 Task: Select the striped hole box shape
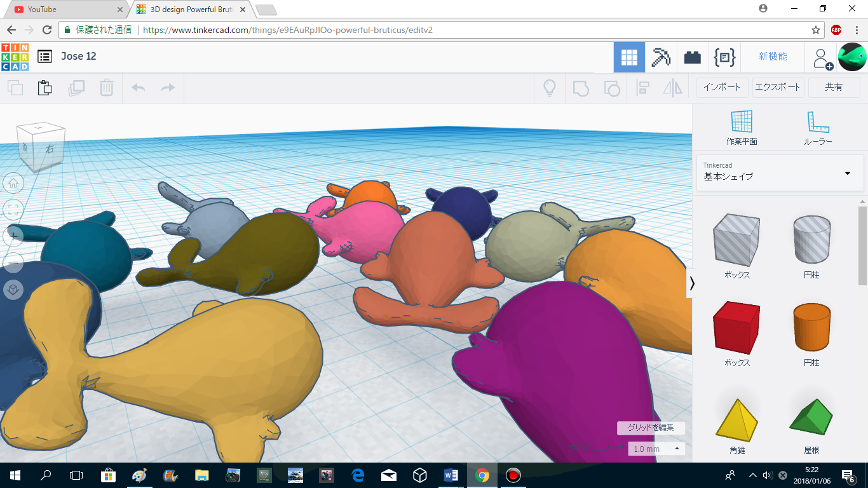736,240
